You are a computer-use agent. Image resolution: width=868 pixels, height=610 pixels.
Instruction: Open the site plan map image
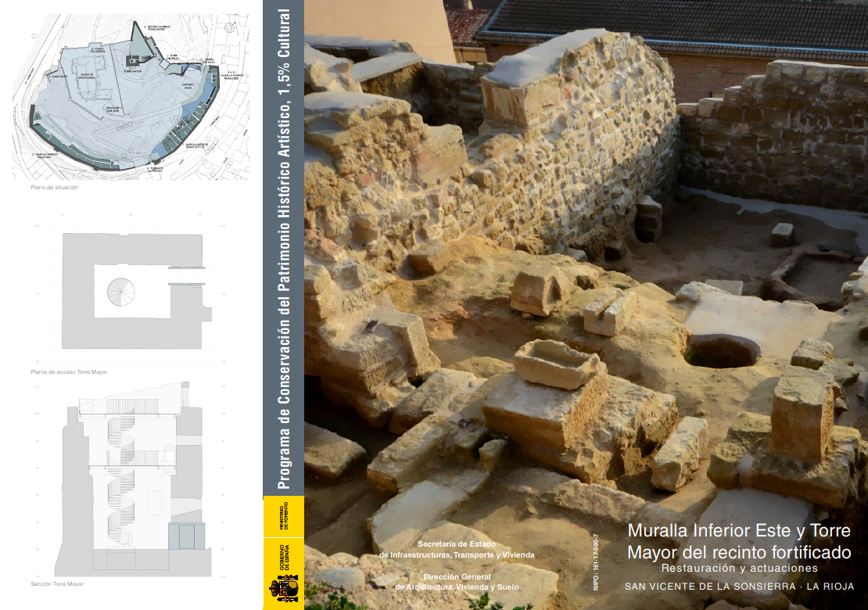click(x=131, y=98)
